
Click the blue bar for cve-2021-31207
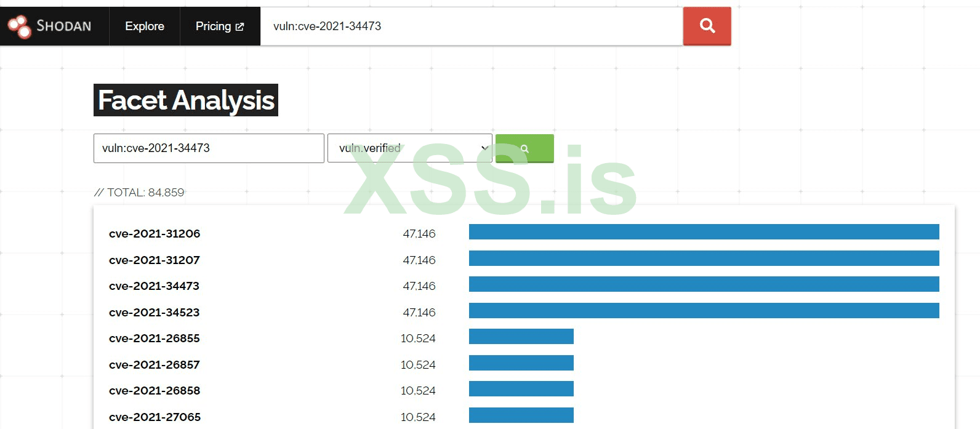(x=704, y=258)
